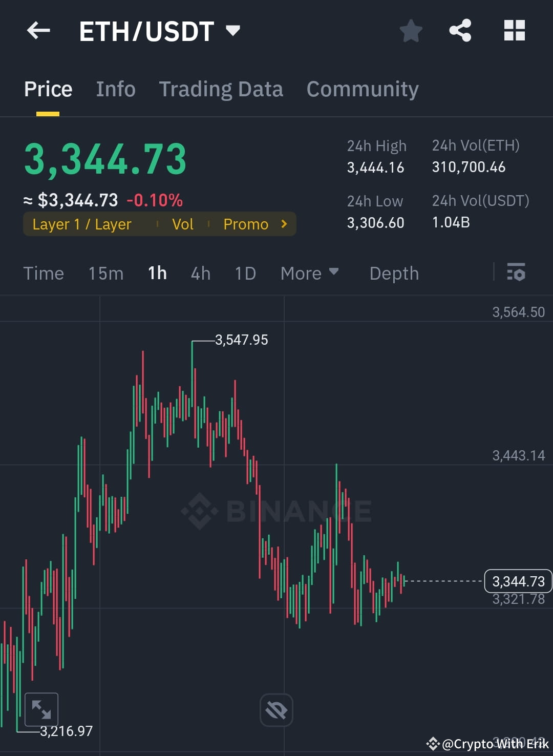
Task: Tap the Layer 1 / Layer tag
Action: click(x=81, y=224)
